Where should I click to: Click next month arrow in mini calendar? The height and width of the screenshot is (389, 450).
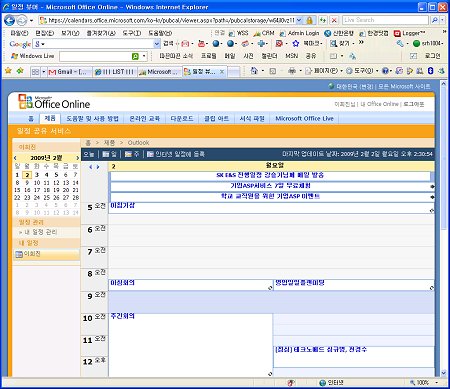click(x=77, y=158)
